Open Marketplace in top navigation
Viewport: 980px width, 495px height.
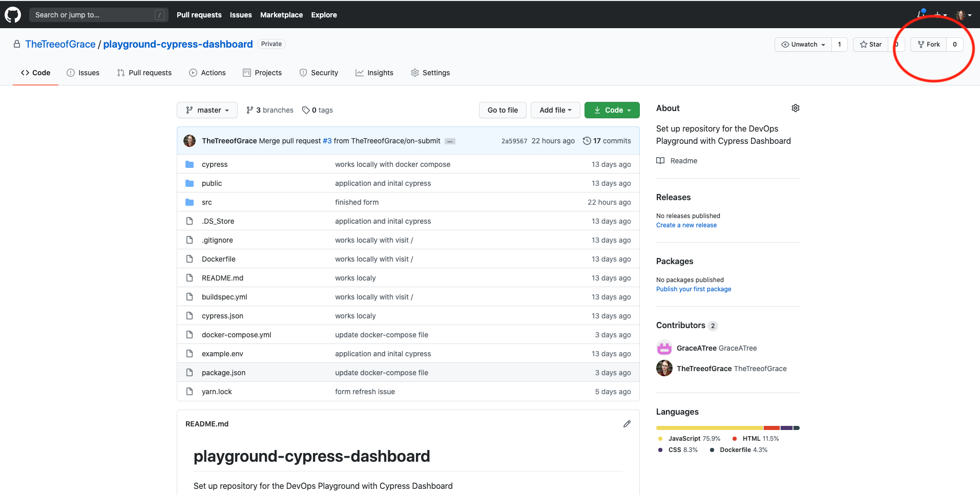tap(281, 15)
